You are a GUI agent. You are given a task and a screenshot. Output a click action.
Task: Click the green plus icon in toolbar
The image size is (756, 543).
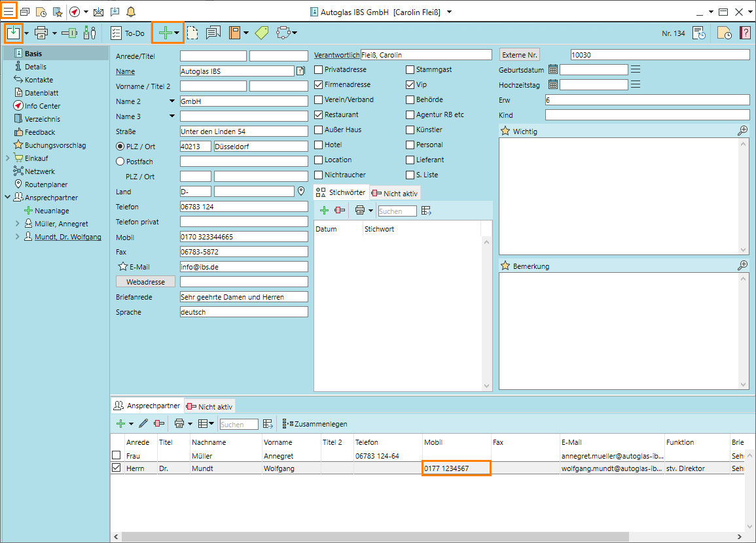(x=166, y=33)
